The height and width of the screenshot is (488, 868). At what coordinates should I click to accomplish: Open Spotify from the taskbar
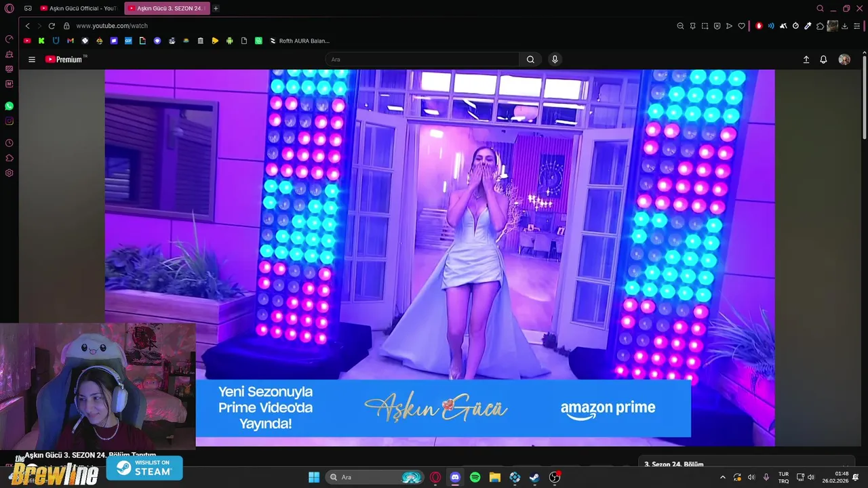coord(475,477)
